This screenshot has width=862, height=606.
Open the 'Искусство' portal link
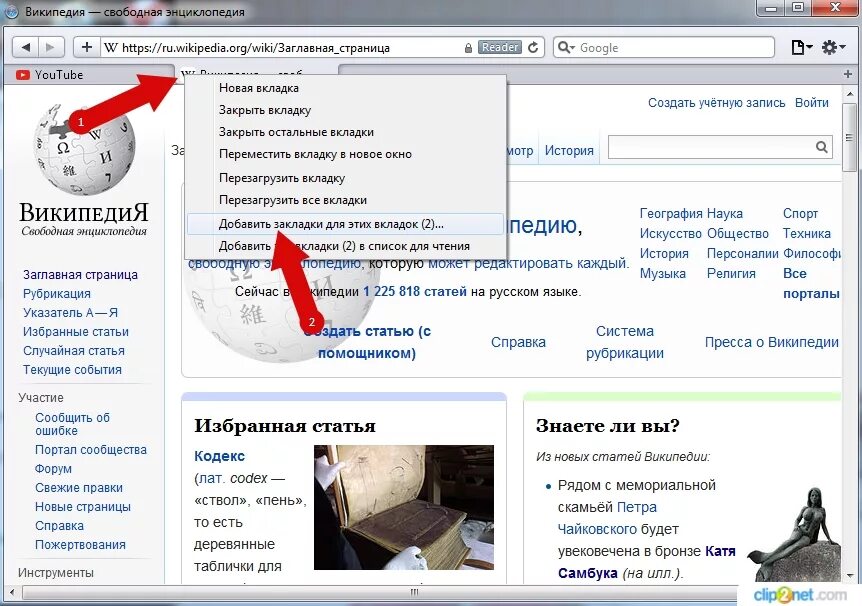pos(671,234)
